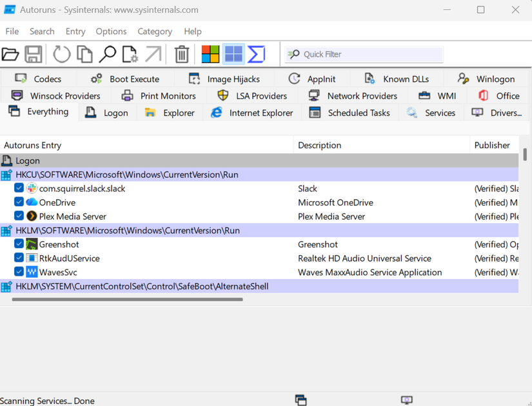This screenshot has height=406, width=532.
Task: Delete an entry using the trash icon
Action: pos(181,54)
